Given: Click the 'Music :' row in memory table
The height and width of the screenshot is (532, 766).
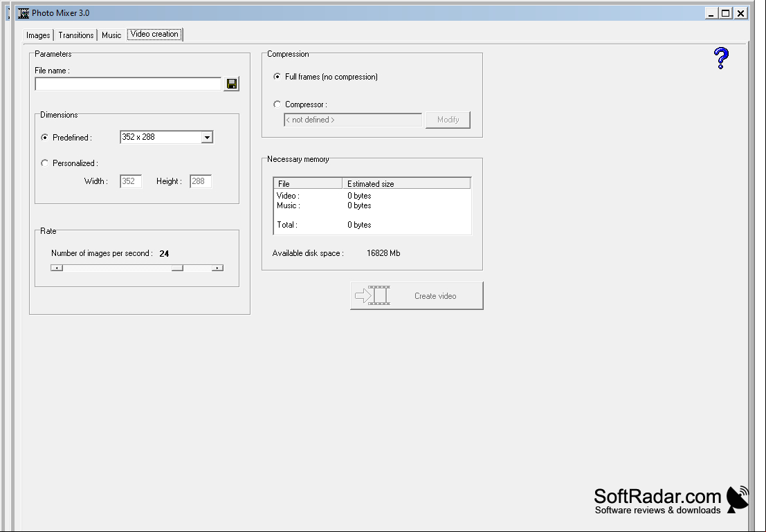Looking at the screenshot, I should [372, 205].
